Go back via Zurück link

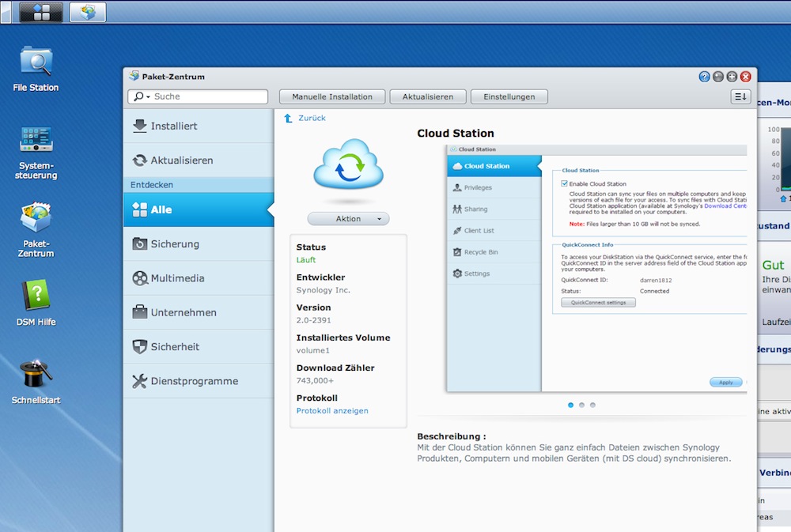point(312,118)
